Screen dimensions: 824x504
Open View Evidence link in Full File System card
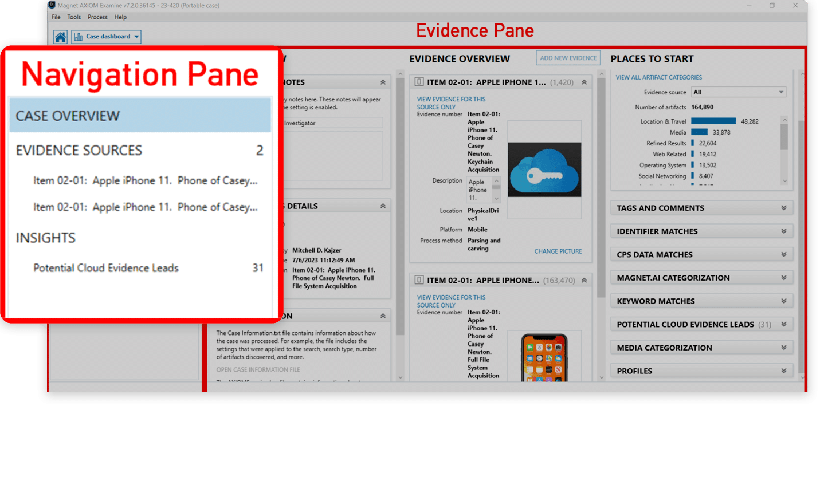tap(451, 301)
